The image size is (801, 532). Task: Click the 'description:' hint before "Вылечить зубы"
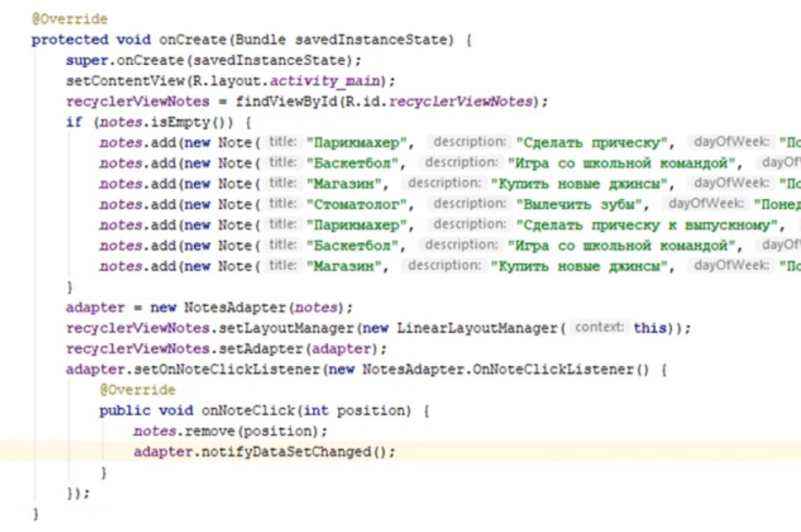click(x=470, y=203)
